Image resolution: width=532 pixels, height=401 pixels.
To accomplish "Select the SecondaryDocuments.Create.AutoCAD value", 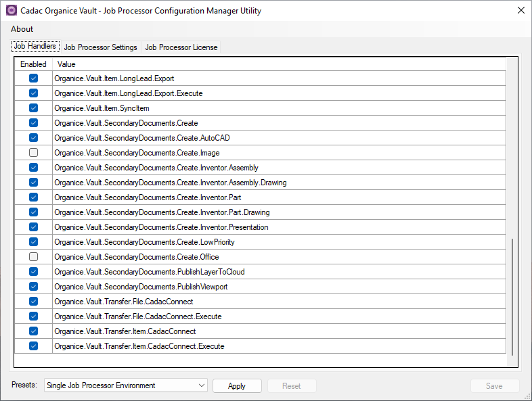I will pos(142,139).
